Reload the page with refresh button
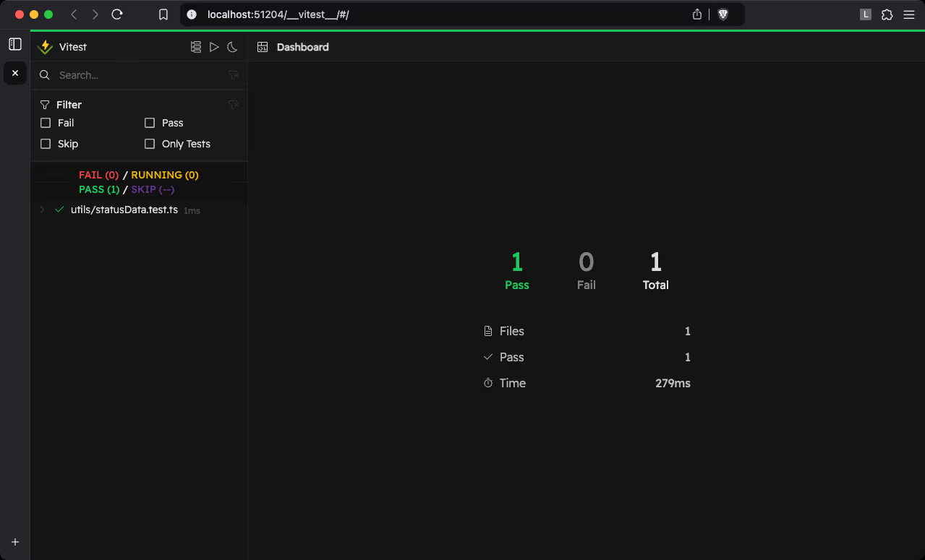The height and width of the screenshot is (560, 925). click(x=117, y=14)
